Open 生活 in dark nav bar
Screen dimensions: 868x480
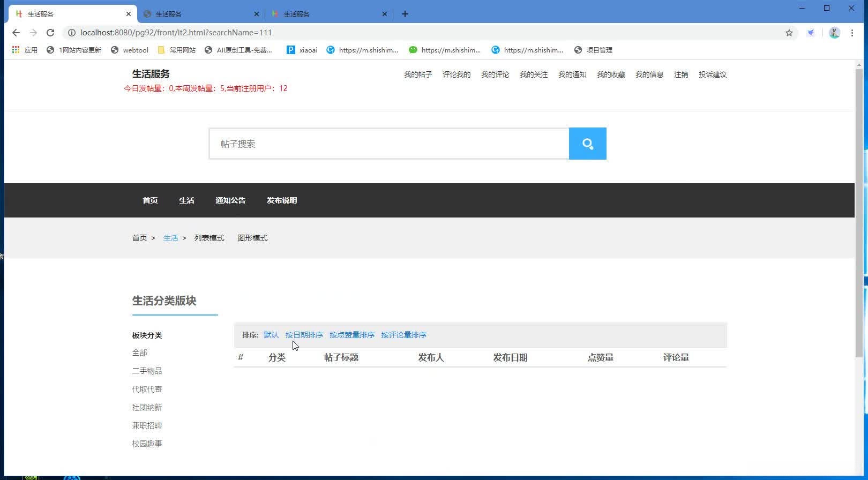[186, 200]
